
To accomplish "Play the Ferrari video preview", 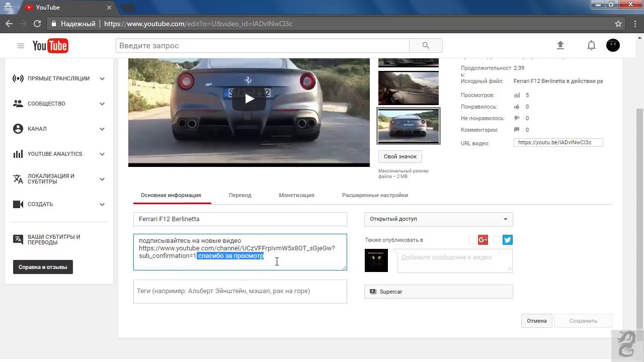I will tap(249, 99).
